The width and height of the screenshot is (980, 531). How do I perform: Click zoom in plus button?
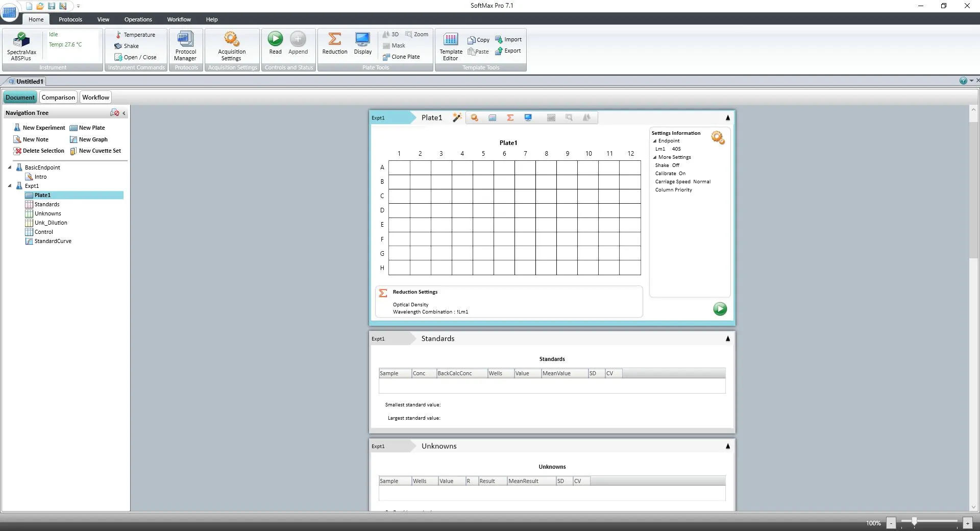tap(967, 523)
